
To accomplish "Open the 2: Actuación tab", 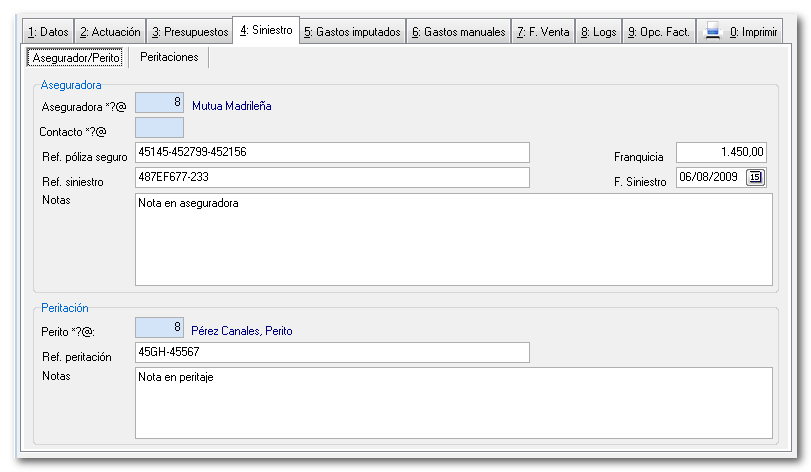I will tap(110, 32).
